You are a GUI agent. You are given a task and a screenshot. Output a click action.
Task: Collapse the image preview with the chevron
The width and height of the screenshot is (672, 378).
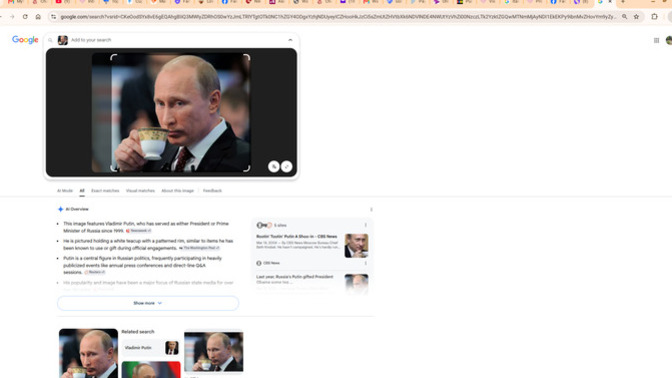click(290, 40)
